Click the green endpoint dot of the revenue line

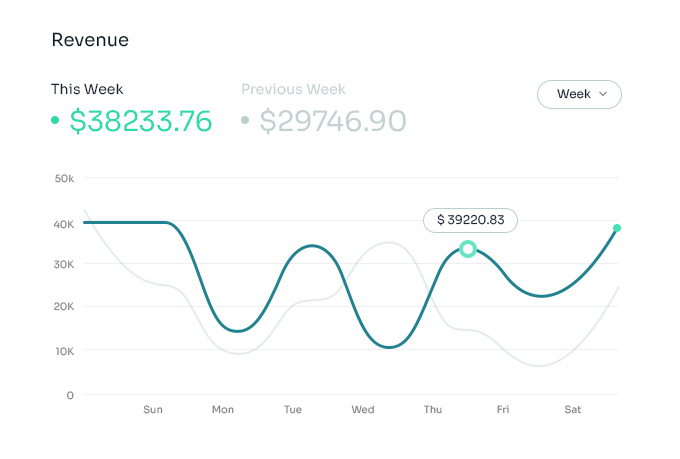tap(617, 228)
